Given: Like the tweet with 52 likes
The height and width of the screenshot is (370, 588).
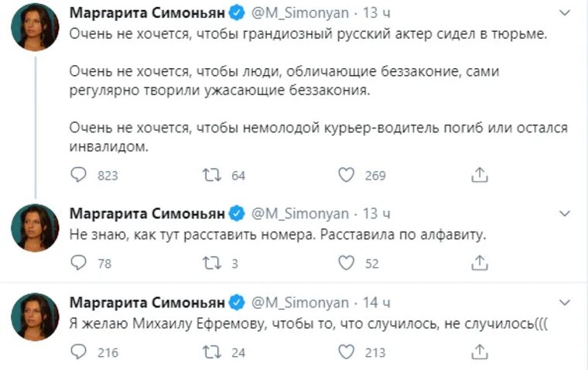Looking at the screenshot, I should coord(346,264).
